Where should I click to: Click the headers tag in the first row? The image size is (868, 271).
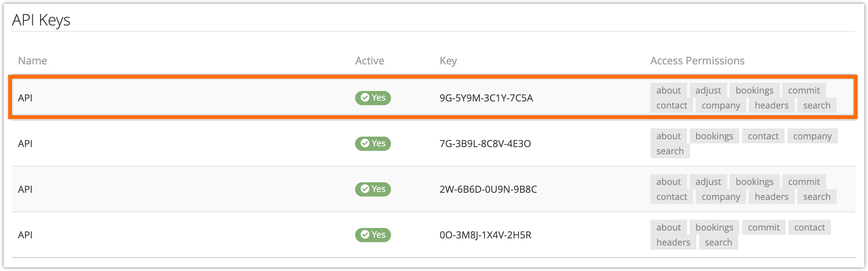pos(771,105)
